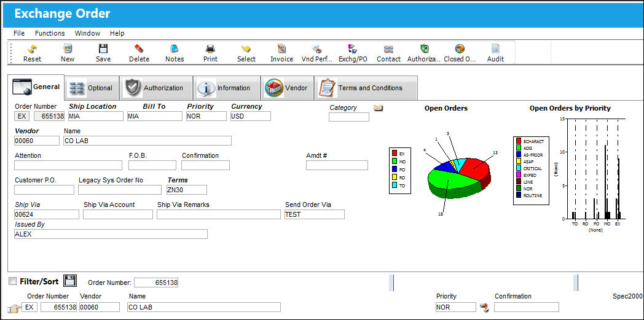Click the Amdt # input field
The image size is (644, 320).
337,165
